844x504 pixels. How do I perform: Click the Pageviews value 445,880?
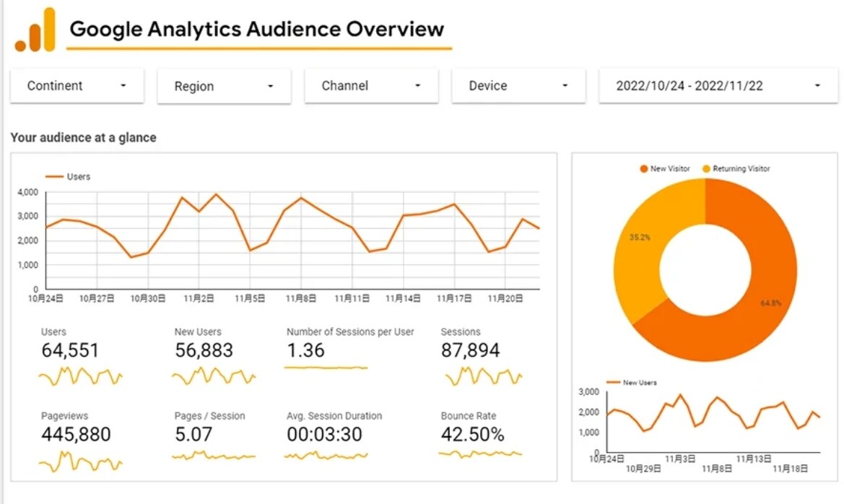click(x=76, y=435)
